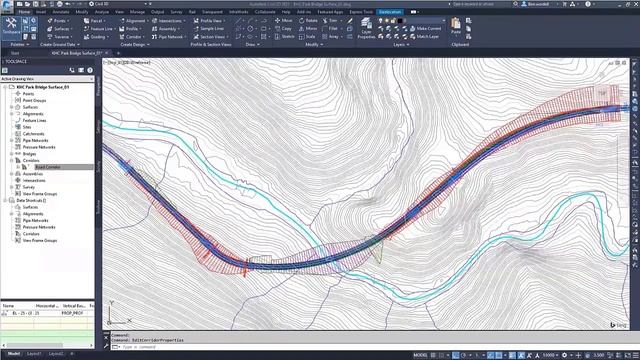Open the layer dropdown list
The height and width of the screenshot is (360, 640).
pos(444,20)
